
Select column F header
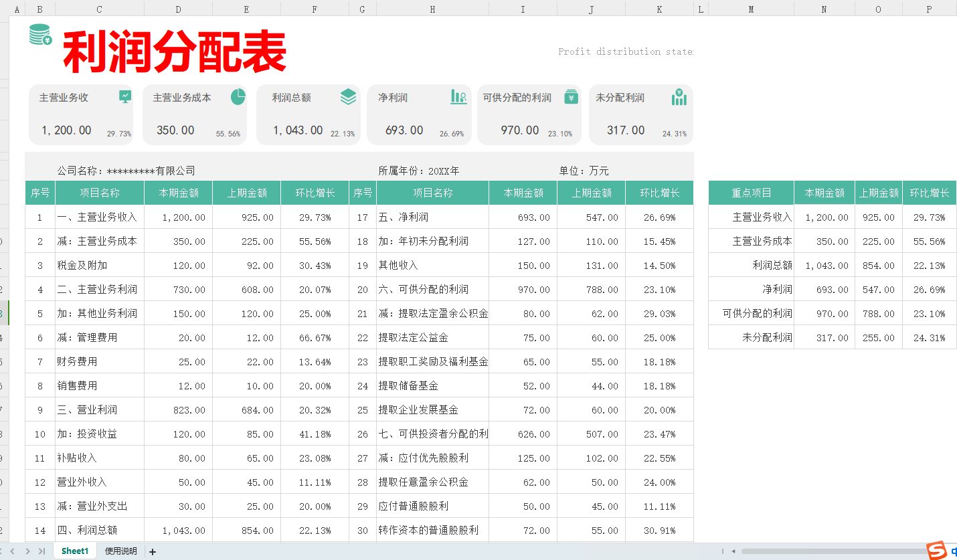tap(315, 9)
